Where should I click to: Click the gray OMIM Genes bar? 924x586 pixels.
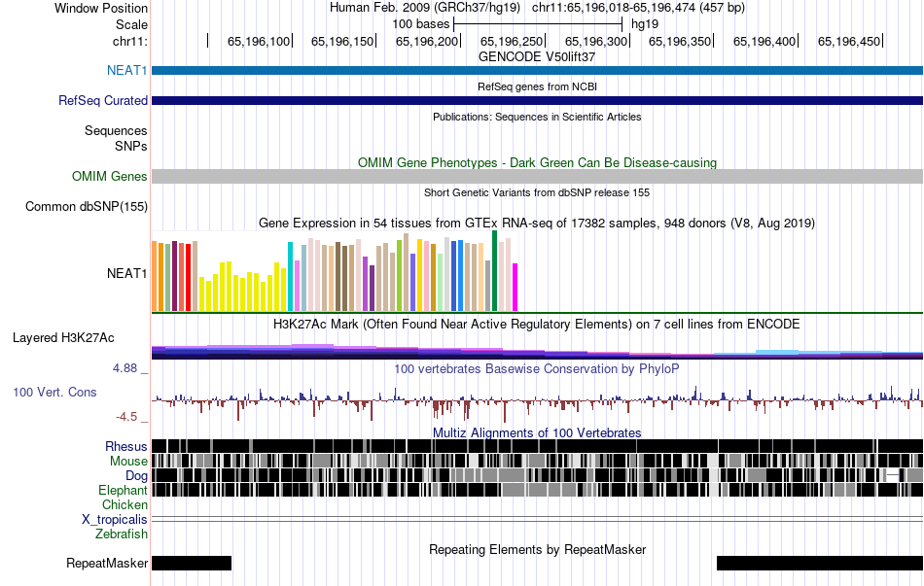(537, 177)
